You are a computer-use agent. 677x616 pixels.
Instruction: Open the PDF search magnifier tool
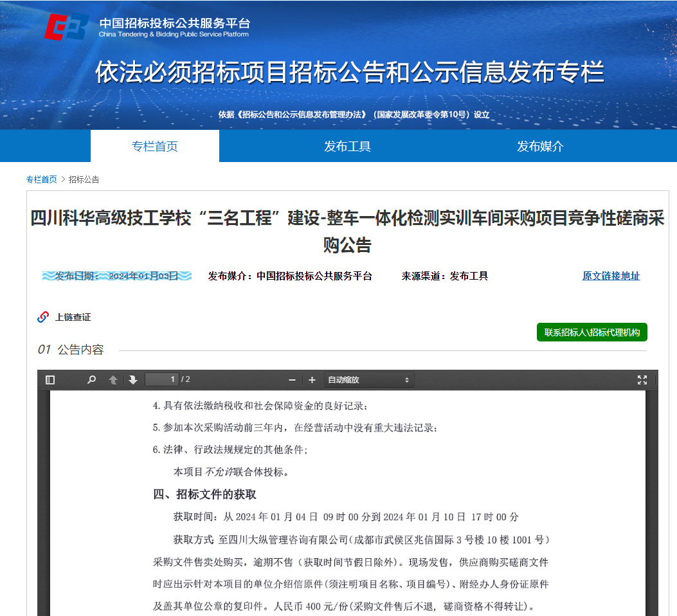(91, 380)
